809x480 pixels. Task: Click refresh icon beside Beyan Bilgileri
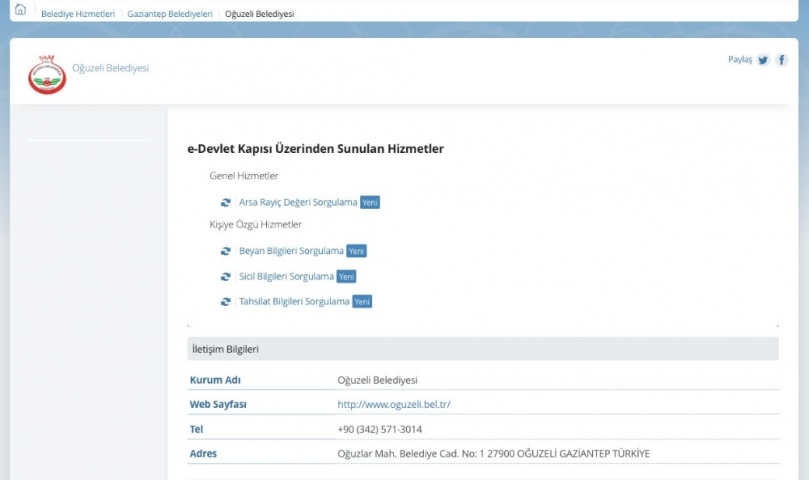pyautogui.click(x=225, y=251)
